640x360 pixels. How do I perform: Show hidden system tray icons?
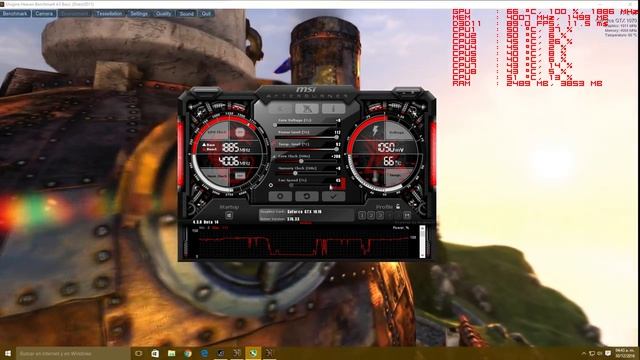584,353
